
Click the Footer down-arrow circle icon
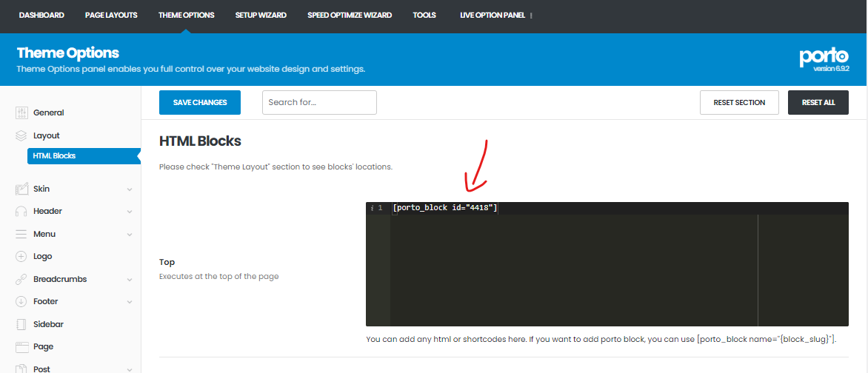pos(21,302)
